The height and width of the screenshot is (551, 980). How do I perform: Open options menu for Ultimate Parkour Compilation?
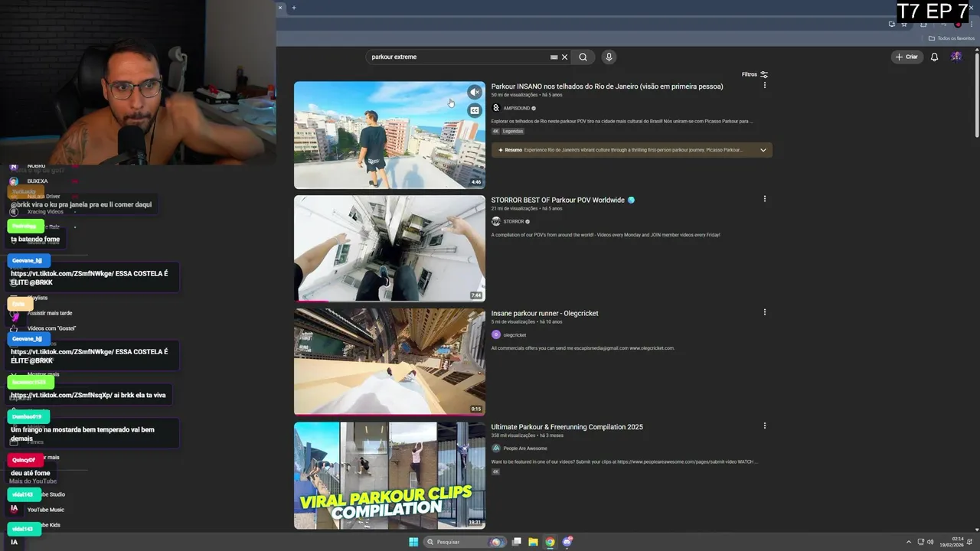tap(764, 425)
